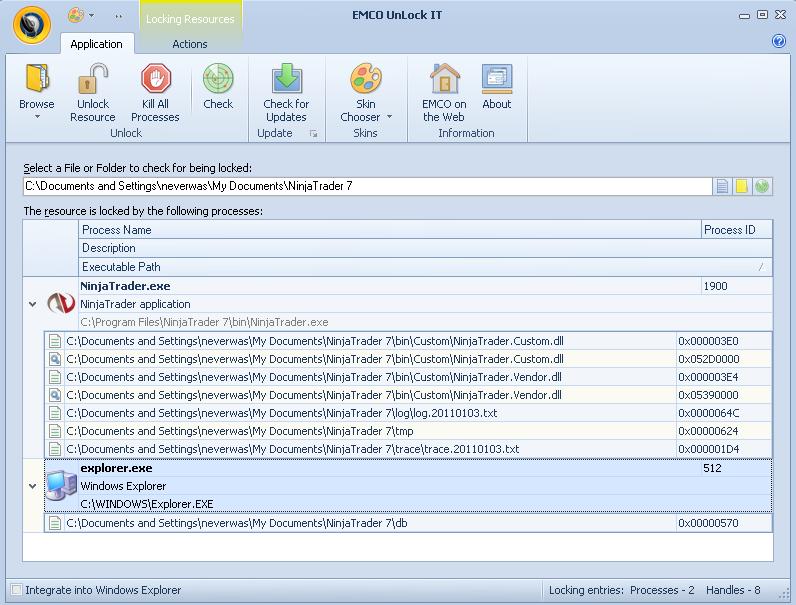Select the NinjaTrader.exe process name

point(125,286)
